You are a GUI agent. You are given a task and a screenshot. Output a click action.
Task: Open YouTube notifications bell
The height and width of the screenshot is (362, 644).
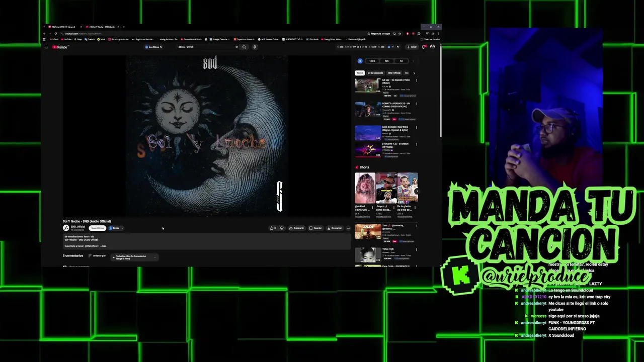click(x=424, y=47)
